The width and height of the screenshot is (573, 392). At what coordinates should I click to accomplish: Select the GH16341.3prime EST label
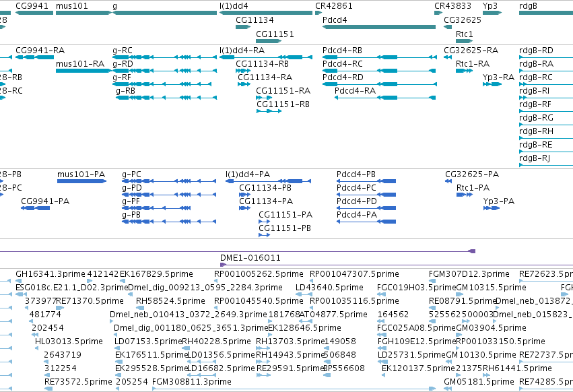50,274
